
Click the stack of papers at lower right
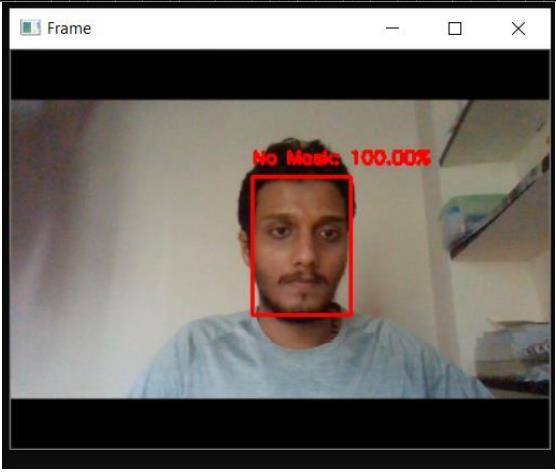(x=514, y=351)
